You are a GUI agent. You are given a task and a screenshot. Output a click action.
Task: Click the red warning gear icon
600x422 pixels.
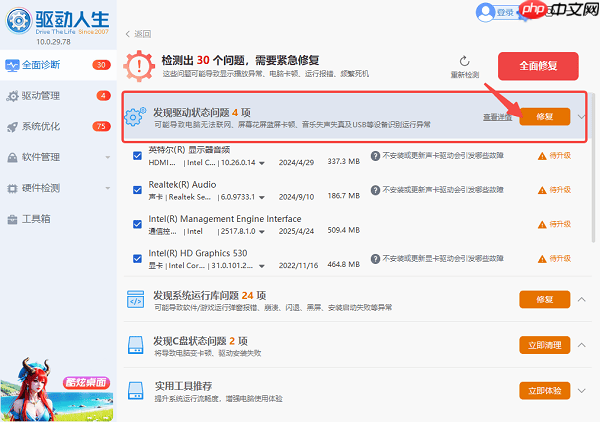(139, 66)
